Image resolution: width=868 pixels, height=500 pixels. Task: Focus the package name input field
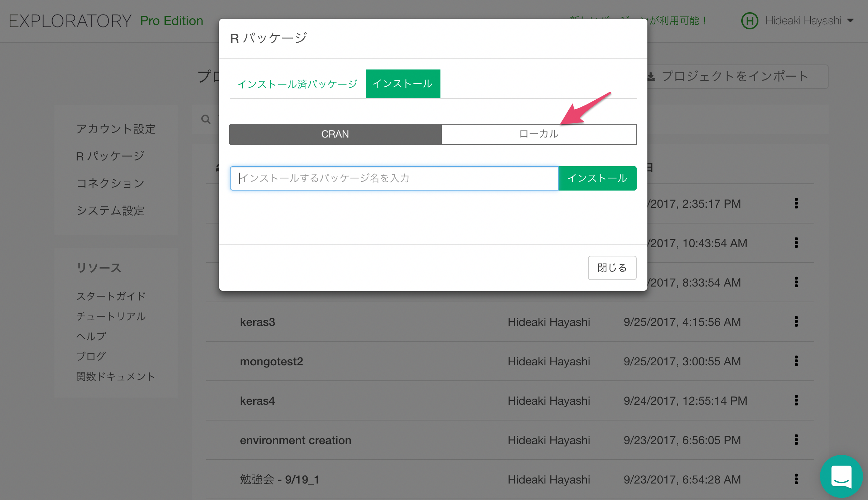pyautogui.click(x=394, y=178)
